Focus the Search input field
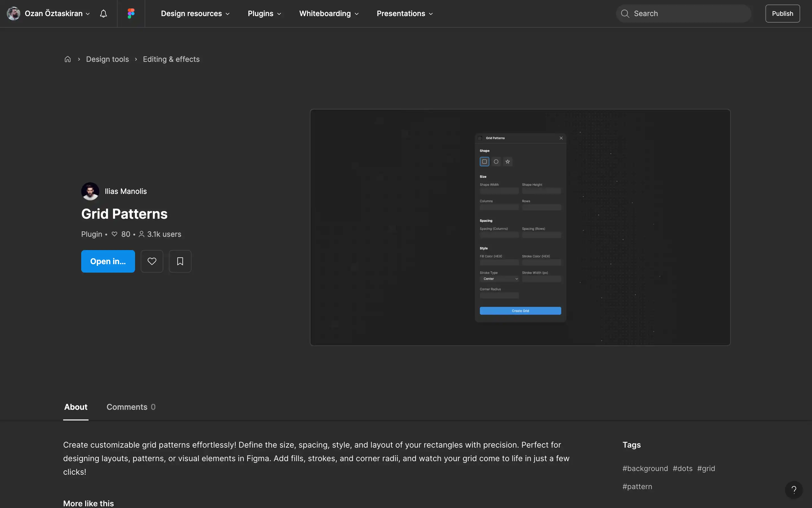This screenshot has height=508, width=812. point(683,14)
